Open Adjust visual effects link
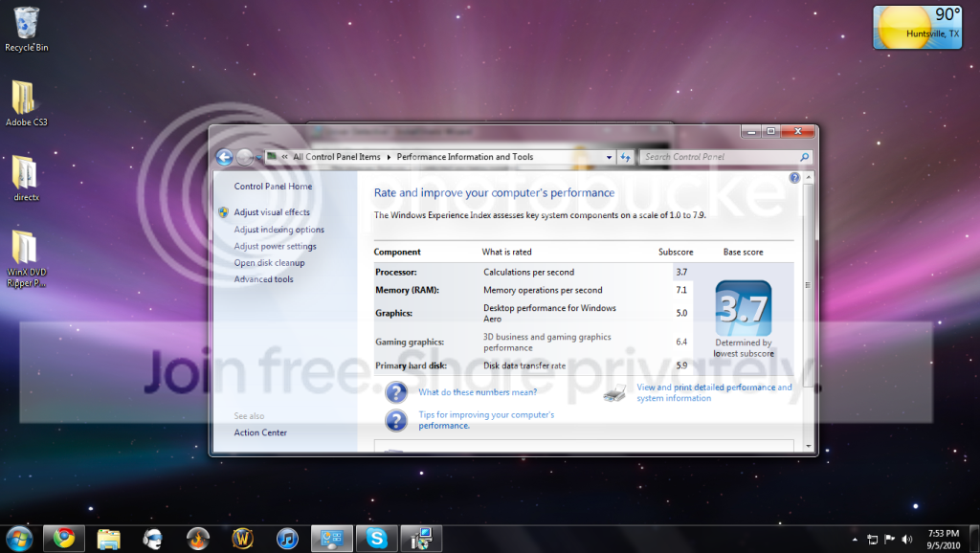This screenshot has width=980, height=553. click(272, 212)
